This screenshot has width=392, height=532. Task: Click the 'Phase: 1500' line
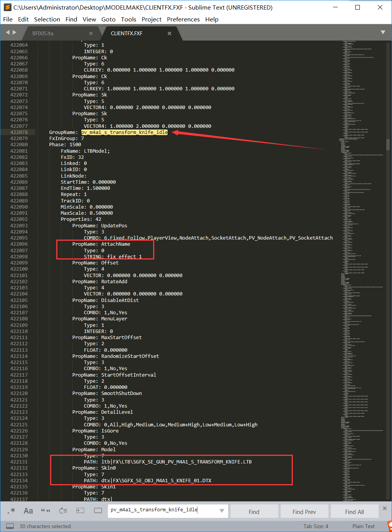point(65,145)
